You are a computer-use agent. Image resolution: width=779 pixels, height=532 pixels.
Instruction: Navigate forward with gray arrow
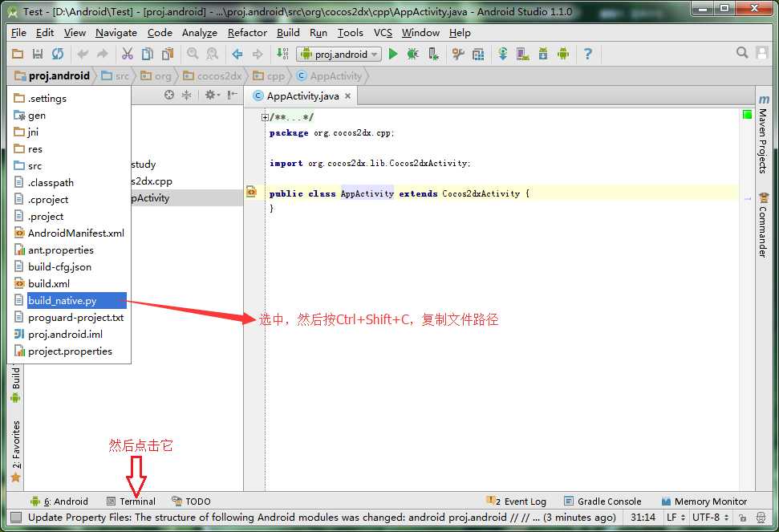click(x=258, y=54)
